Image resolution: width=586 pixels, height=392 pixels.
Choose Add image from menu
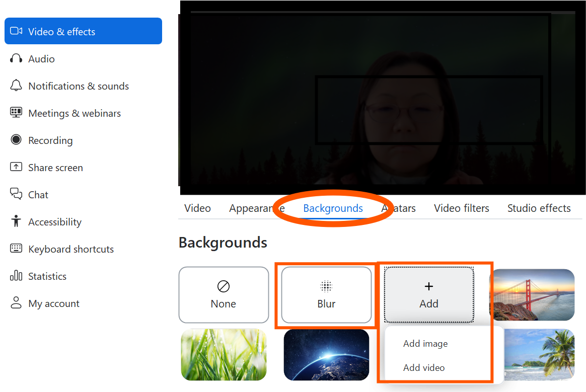click(425, 343)
